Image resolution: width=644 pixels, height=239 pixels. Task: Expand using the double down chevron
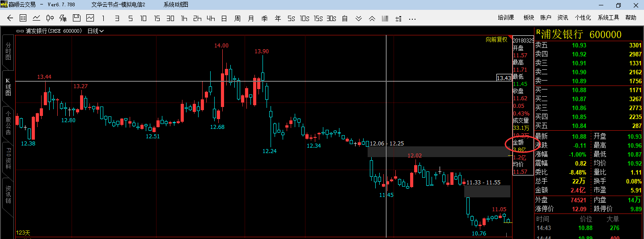tap(358, 18)
